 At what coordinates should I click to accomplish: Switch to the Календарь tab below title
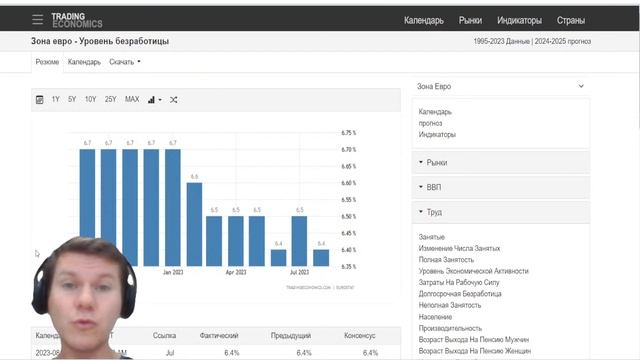[x=84, y=62]
